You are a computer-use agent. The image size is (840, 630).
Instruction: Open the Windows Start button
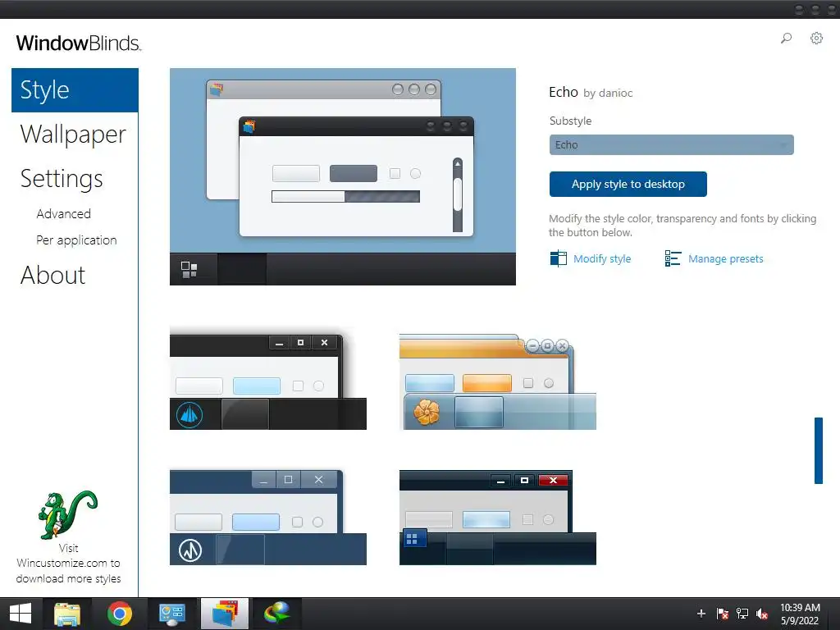[x=21, y=614]
